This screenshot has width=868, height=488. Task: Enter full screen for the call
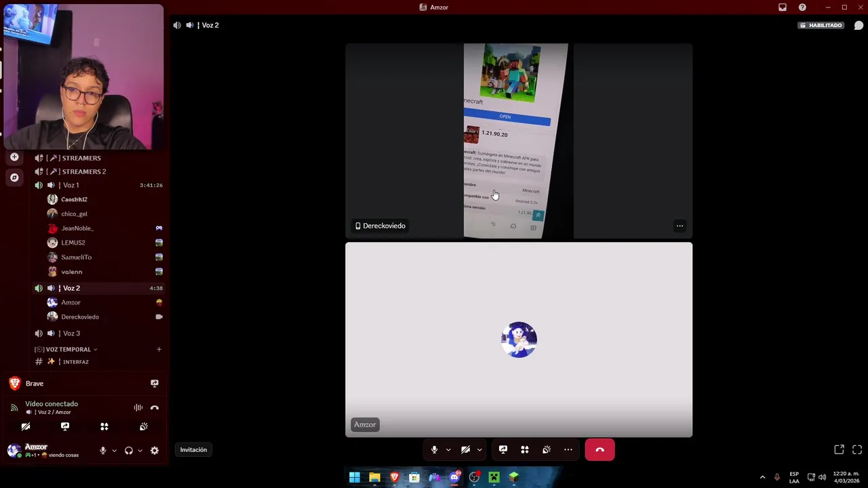click(x=857, y=449)
